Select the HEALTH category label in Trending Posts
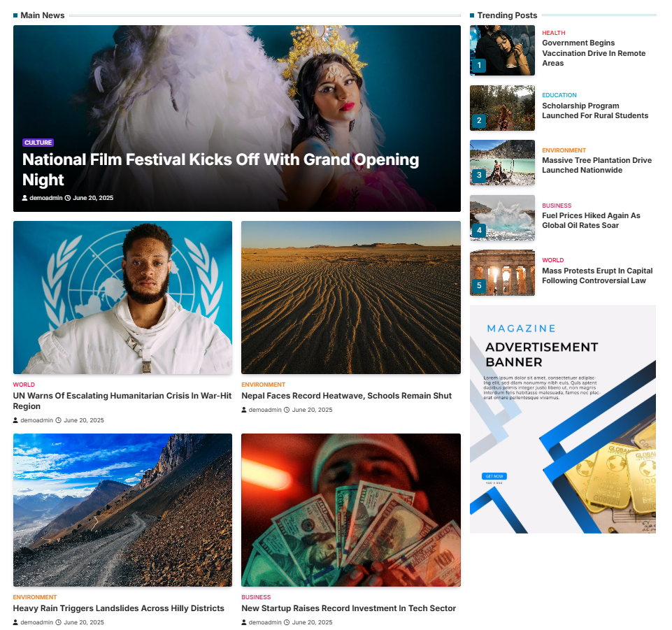 553,33
